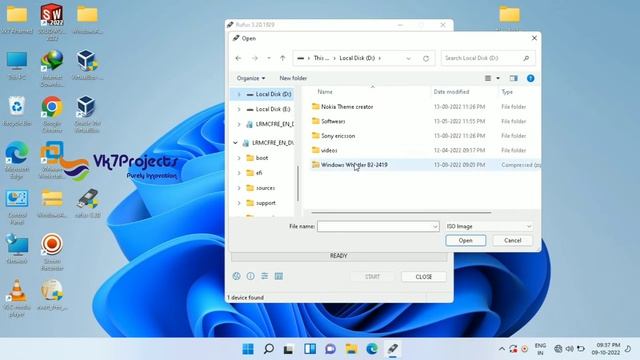Screen dimensions: 640x360
Task: Open rufus-3.20 desktop icon
Action: [x=87, y=203]
